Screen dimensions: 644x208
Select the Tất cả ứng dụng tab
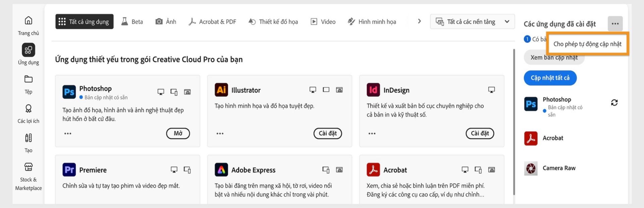pyautogui.click(x=85, y=21)
